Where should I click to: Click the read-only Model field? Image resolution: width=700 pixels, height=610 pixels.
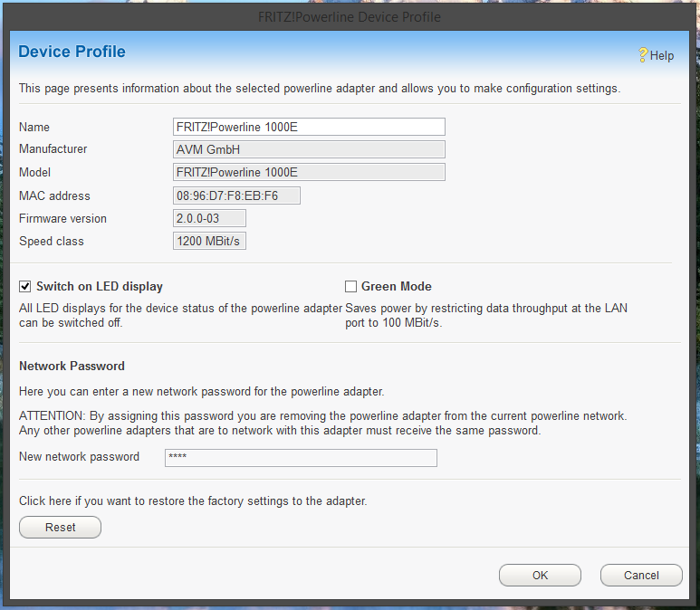pyautogui.click(x=309, y=172)
